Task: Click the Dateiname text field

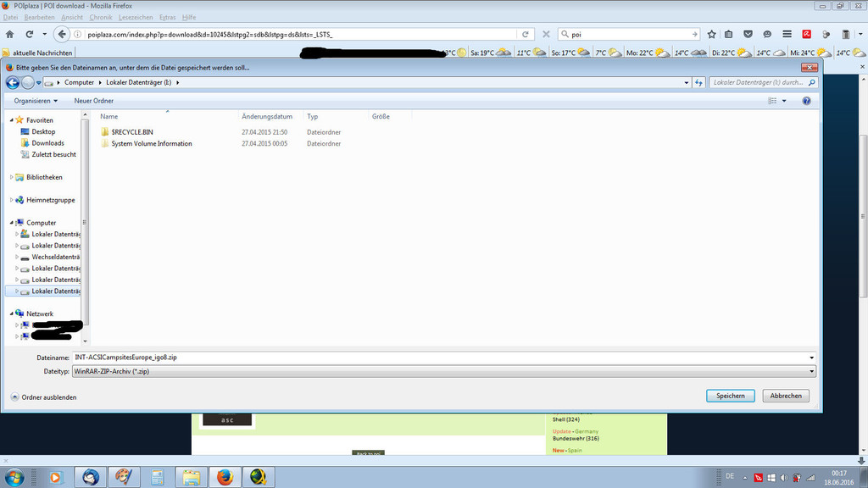Action: tap(440, 358)
